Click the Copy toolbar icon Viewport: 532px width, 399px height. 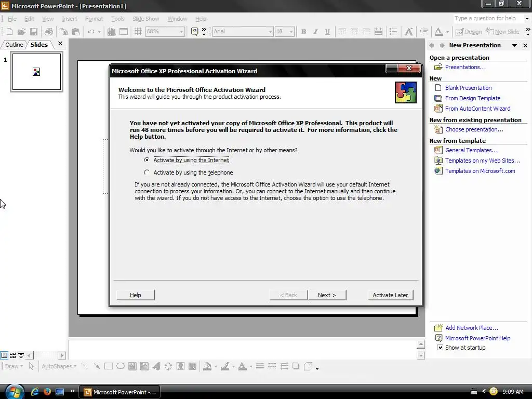coord(63,32)
